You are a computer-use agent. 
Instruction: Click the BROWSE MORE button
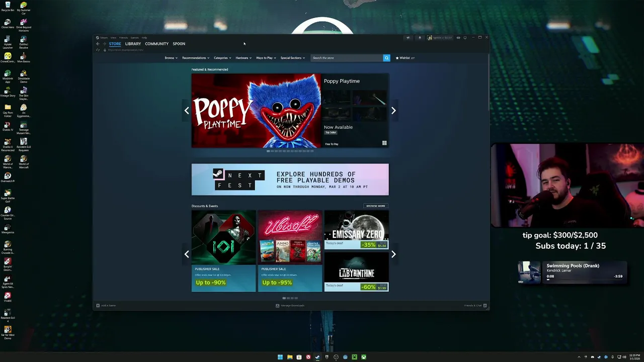tap(375, 206)
